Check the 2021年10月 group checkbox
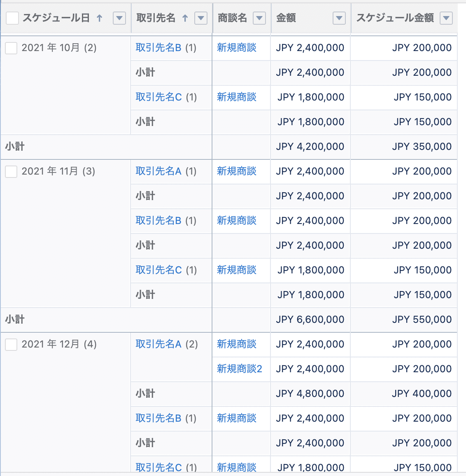This screenshot has height=476, width=466. 11,48
